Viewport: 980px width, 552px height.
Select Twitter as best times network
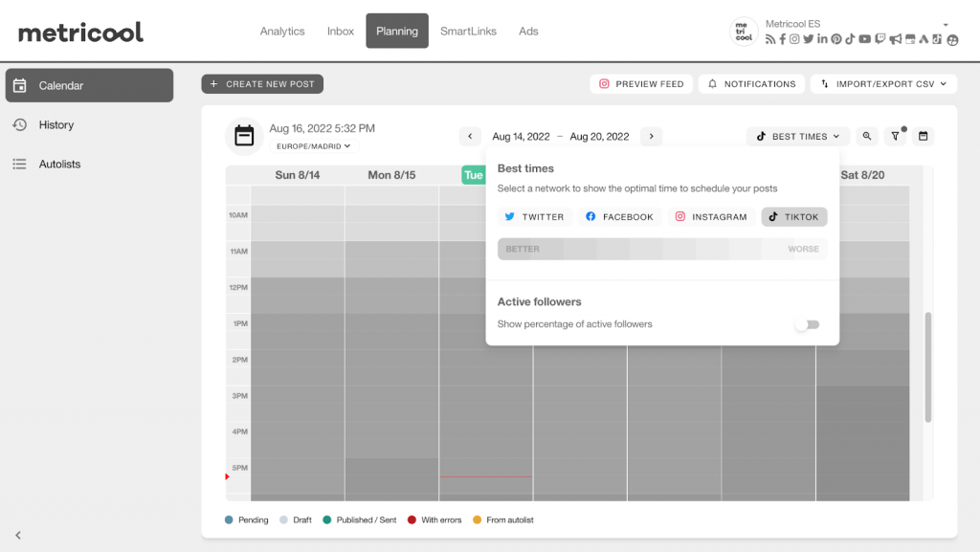click(x=534, y=216)
